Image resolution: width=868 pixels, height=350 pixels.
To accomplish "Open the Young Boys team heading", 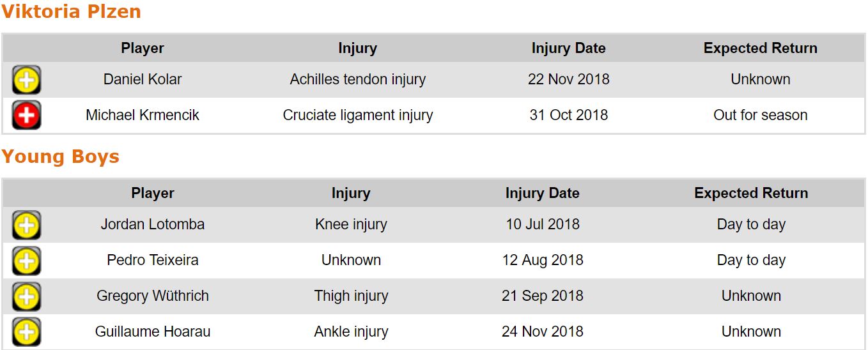I will tap(60, 157).
